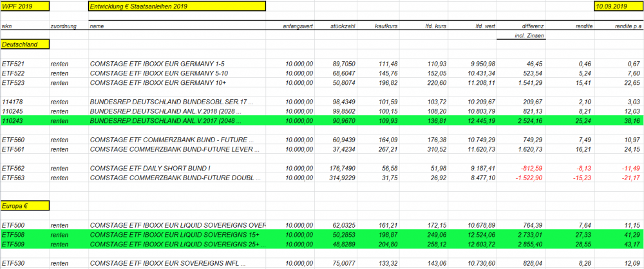Screen dimensions: 644x269
Task: Click the ETF530 wkn cell
Action: click(13, 264)
